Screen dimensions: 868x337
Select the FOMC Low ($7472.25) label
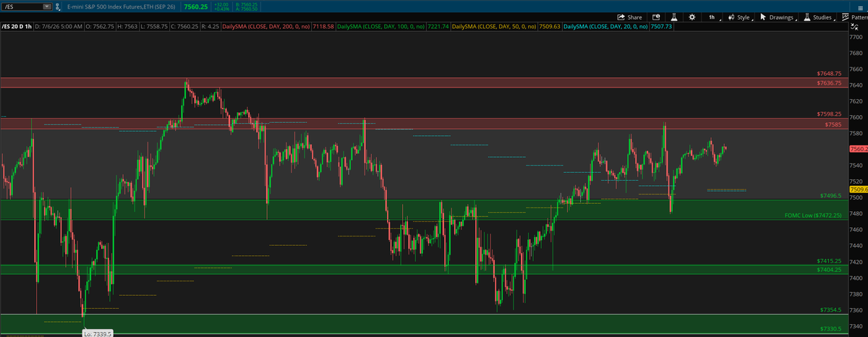click(813, 216)
